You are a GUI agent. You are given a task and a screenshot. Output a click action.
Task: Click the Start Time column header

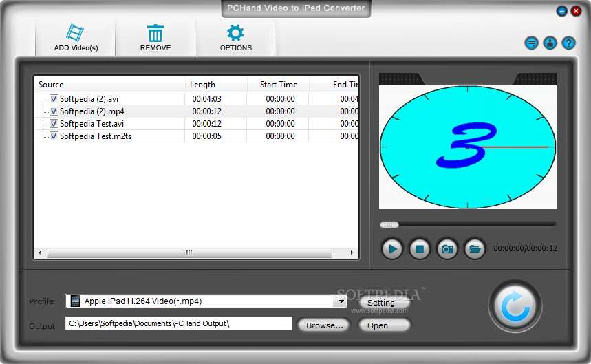(278, 85)
